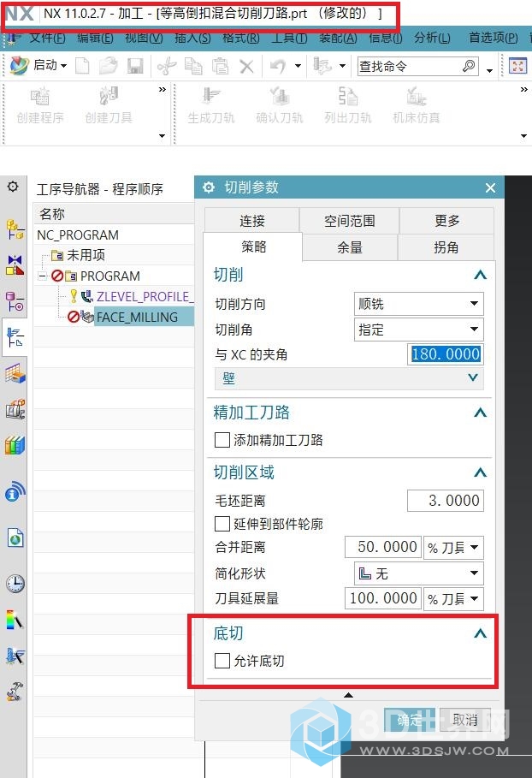Click 机床仿真 machine simulation
The height and width of the screenshot is (778, 532).
tap(416, 106)
